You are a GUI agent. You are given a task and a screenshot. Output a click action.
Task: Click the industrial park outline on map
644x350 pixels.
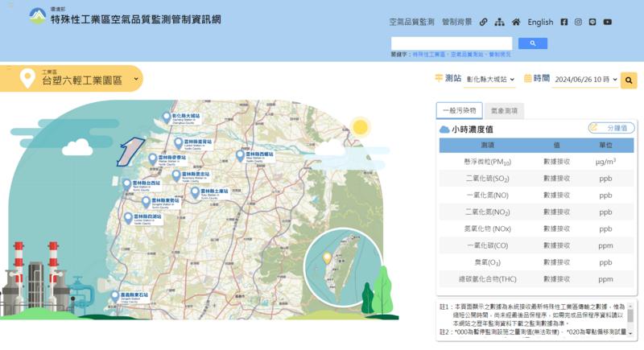(x=130, y=151)
